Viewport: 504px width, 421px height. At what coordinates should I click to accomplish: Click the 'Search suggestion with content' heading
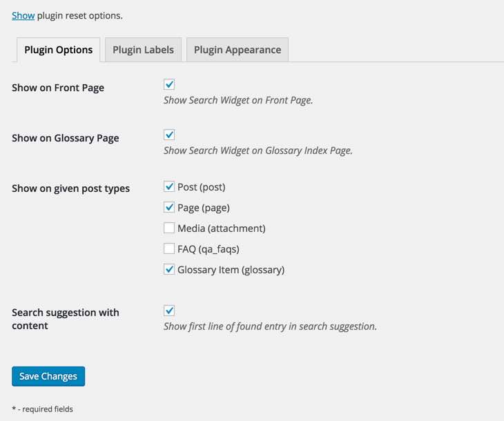click(65, 319)
